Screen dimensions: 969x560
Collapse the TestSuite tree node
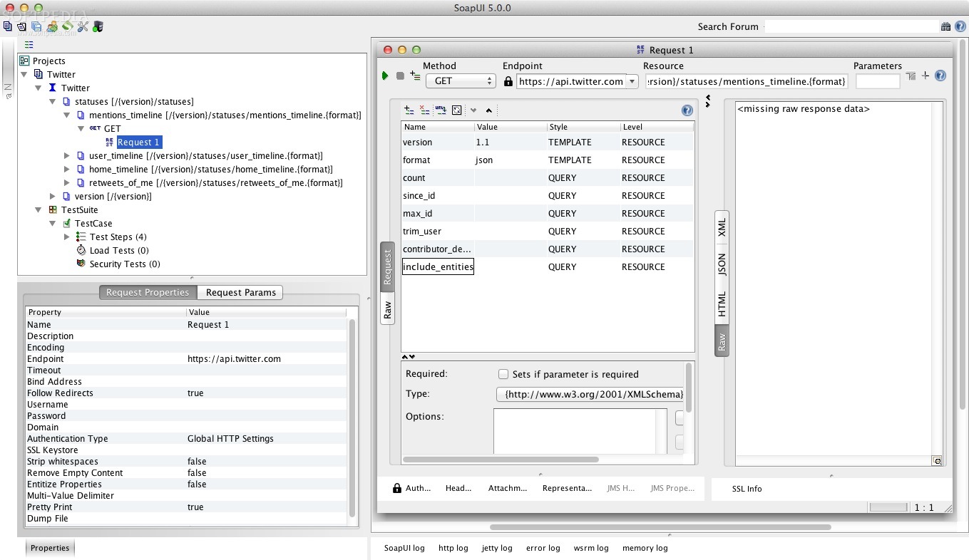pyautogui.click(x=39, y=209)
